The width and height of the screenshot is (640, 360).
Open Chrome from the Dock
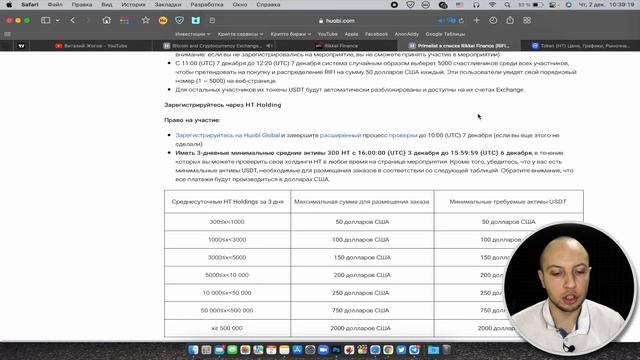(x=388, y=350)
